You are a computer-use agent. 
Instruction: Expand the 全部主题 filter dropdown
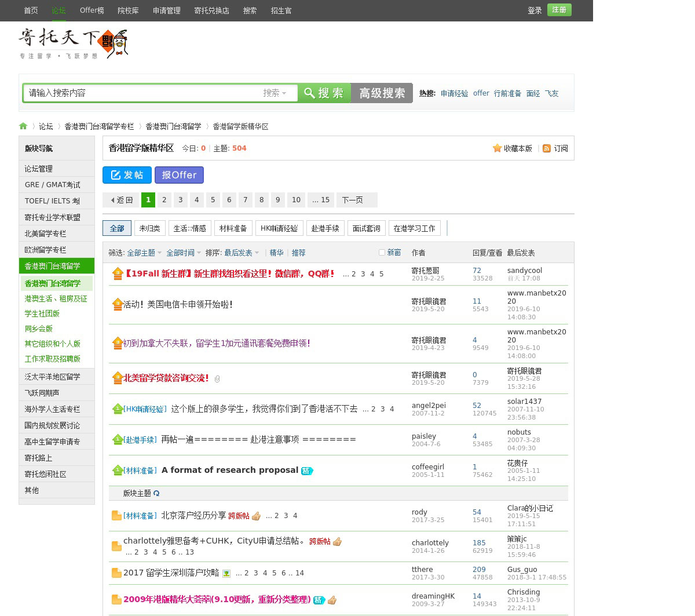click(x=144, y=253)
